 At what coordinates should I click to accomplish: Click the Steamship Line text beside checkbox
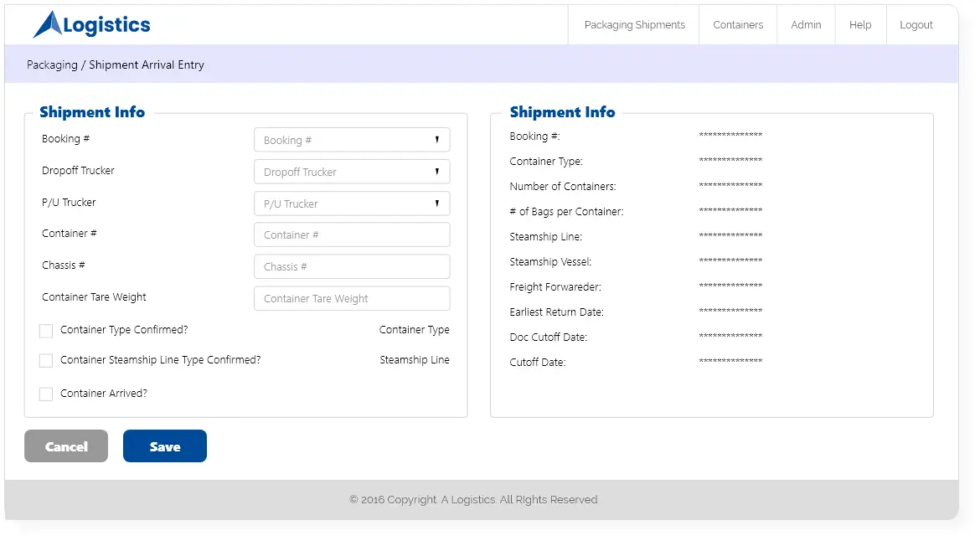pyautogui.click(x=415, y=360)
